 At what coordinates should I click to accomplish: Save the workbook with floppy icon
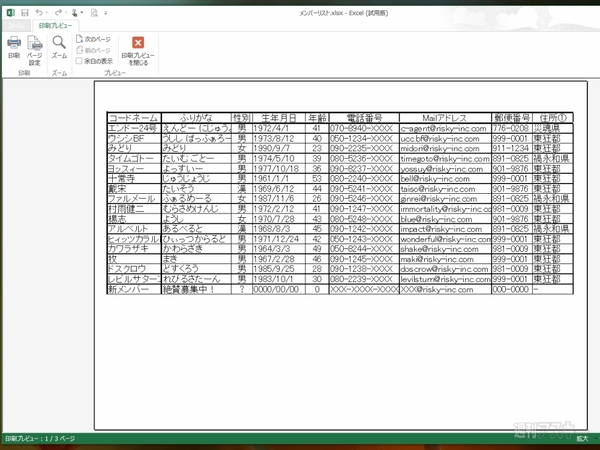(24, 13)
